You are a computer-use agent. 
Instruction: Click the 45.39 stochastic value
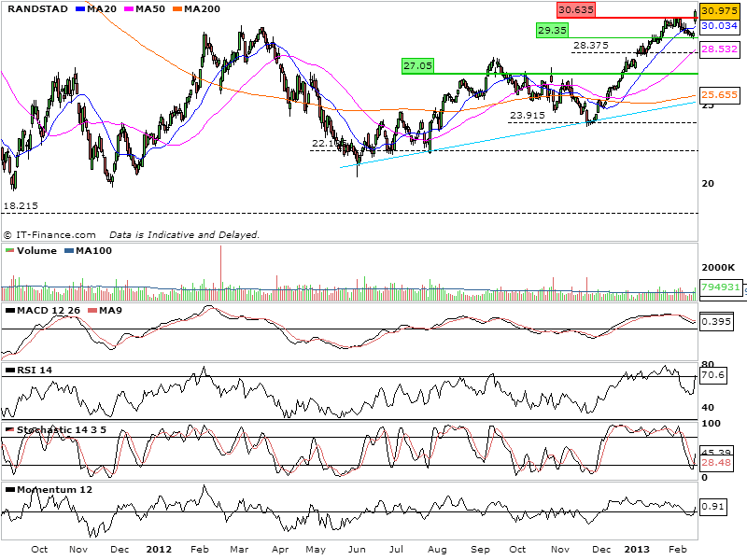coord(716,453)
